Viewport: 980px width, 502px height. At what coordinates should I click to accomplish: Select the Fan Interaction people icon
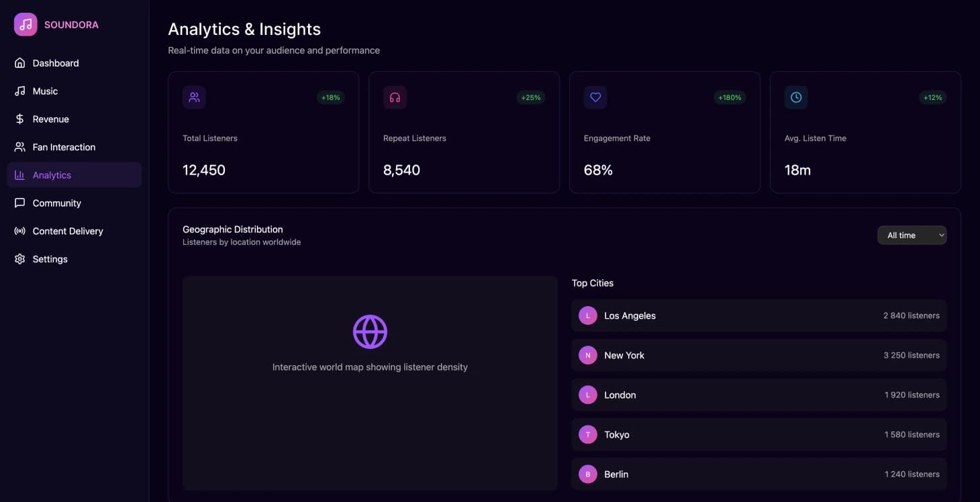coord(19,146)
